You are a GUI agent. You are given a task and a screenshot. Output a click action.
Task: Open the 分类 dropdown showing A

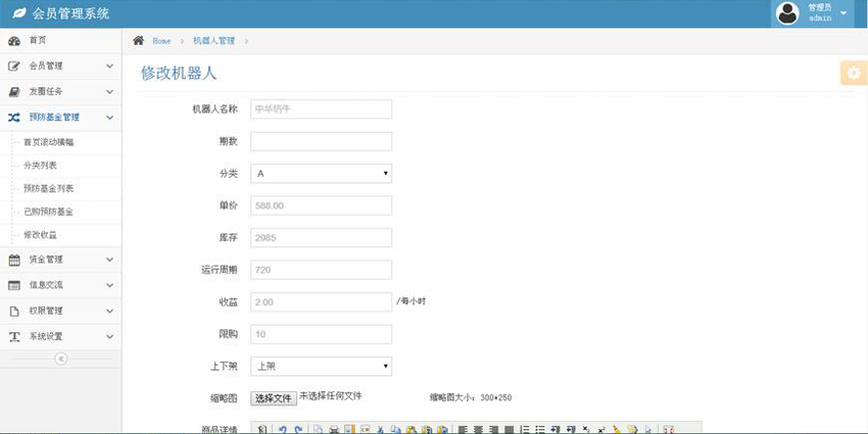(321, 173)
